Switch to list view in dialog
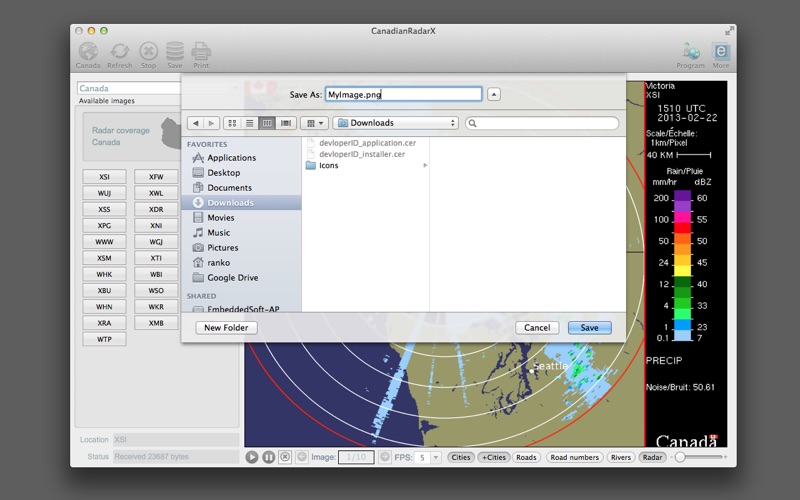The height and width of the screenshot is (500, 800). (249, 123)
